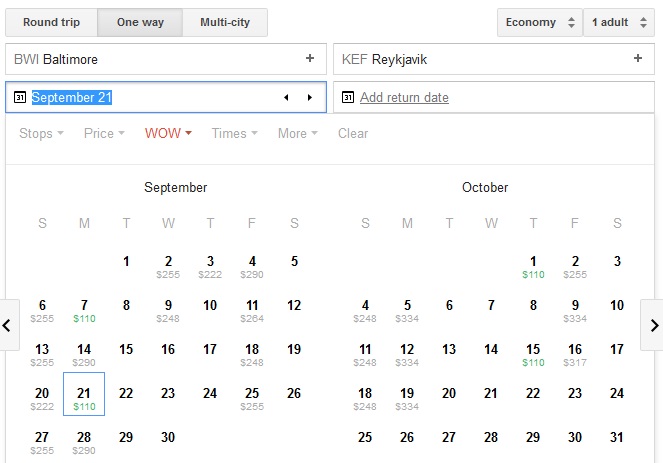Image resolution: width=663 pixels, height=463 pixels.
Task: Open the Economy cabin class dropdown
Action: click(x=540, y=22)
